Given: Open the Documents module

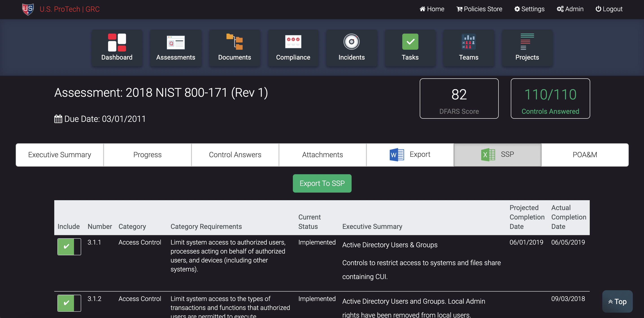Looking at the screenshot, I should point(234,48).
